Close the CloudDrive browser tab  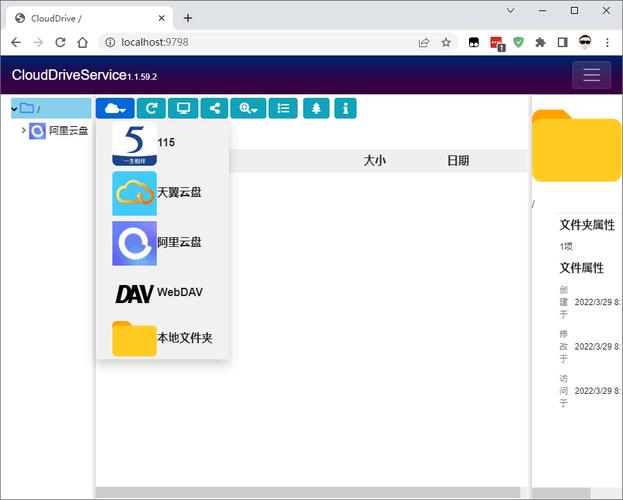162,18
